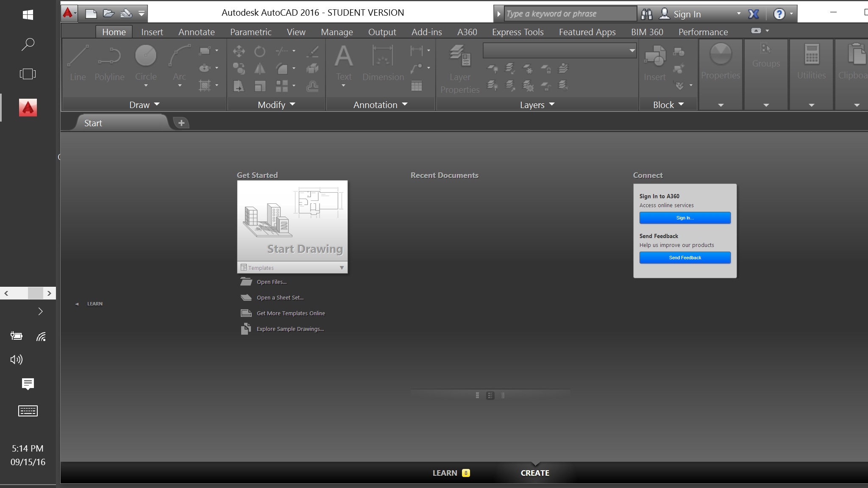Expand the Draw panel dropdown
Screen dimensions: 868x488
[144, 105]
